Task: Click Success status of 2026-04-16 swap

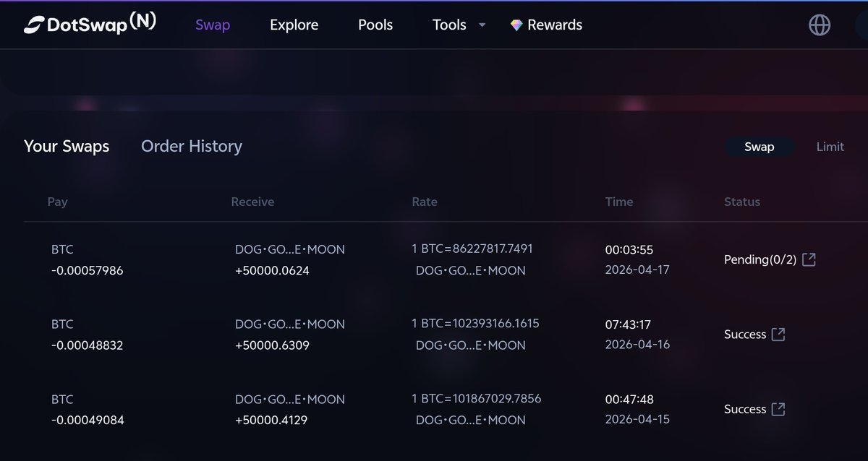Action: click(x=745, y=335)
